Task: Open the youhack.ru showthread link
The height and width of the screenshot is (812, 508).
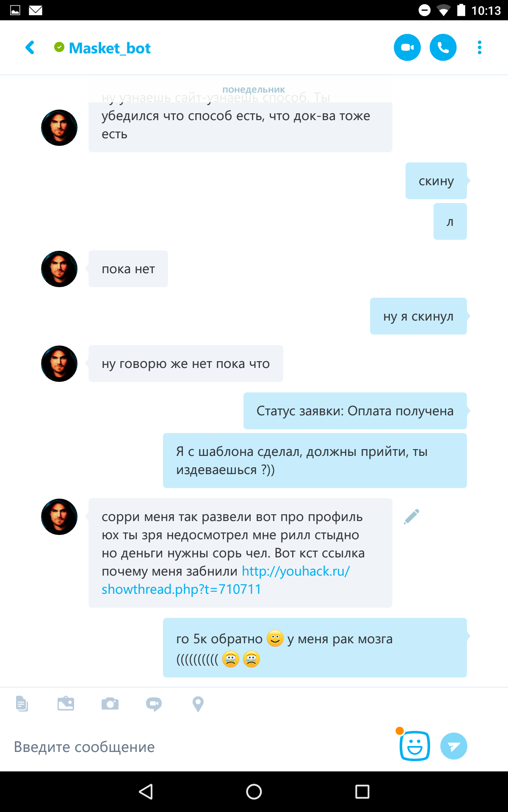Action: point(226,580)
